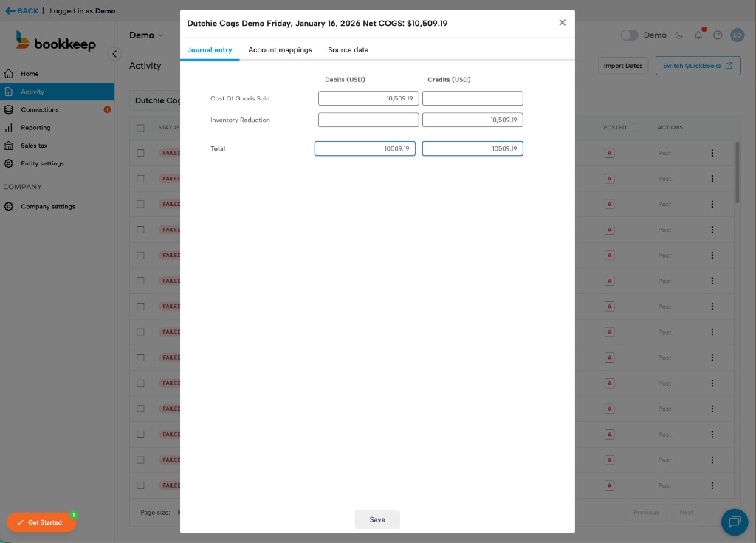Expand the Demo company dropdown
Viewport: 756px width, 543px height.
point(146,35)
